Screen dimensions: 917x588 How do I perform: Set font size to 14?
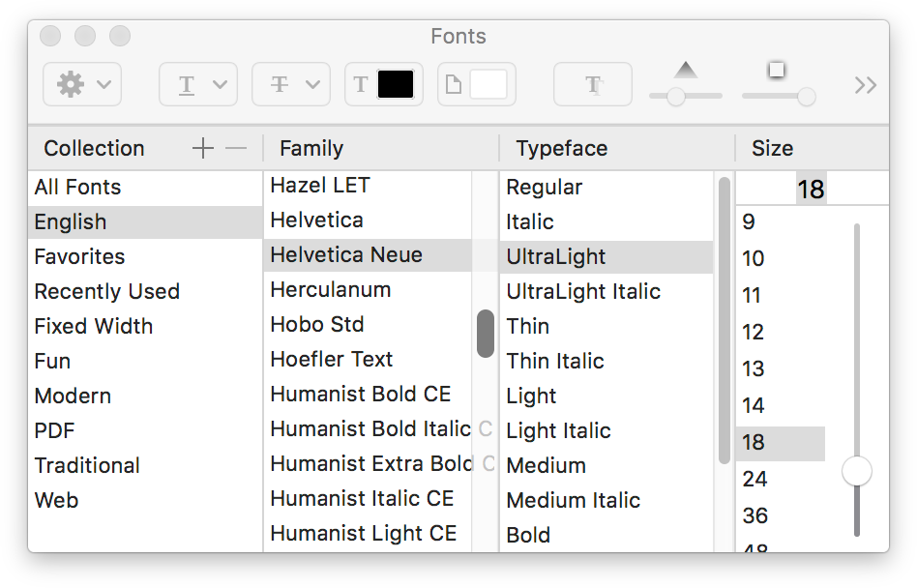click(781, 406)
